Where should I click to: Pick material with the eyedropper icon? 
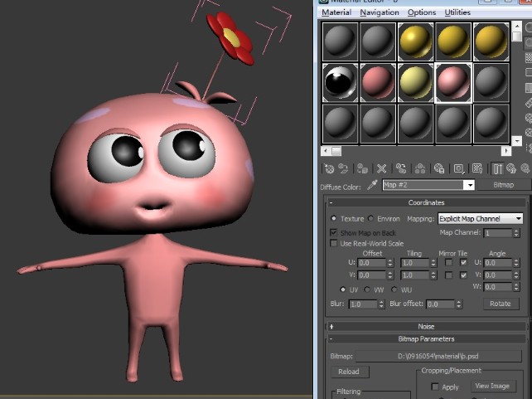coord(373,185)
